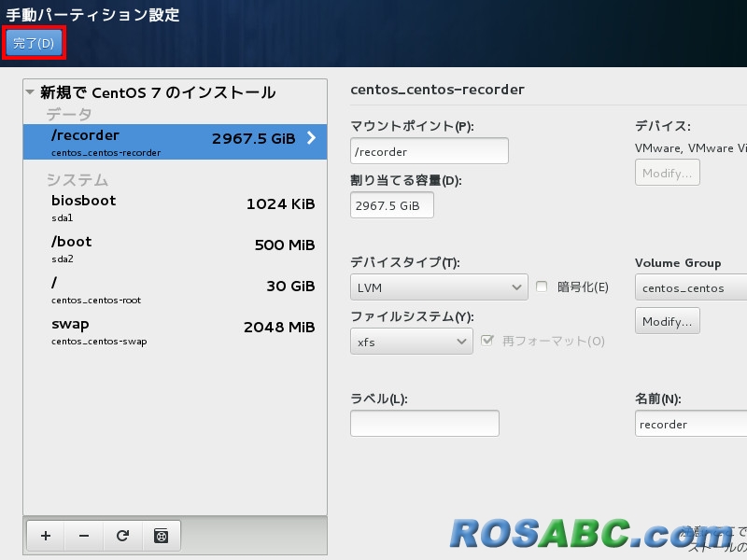Click the 30 GiB size value

[290, 286]
